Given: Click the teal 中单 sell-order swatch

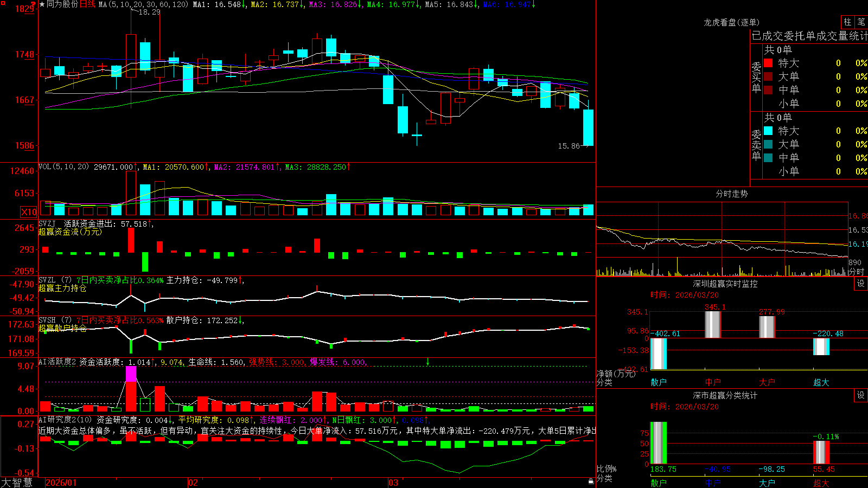Looking at the screenshot, I should pos(768,158).
